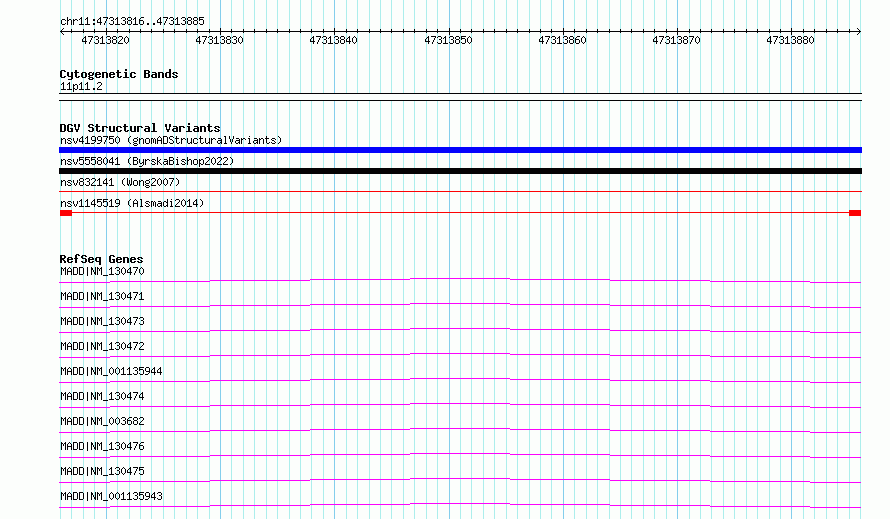Open nsv832141 (Wong2007) label
Viewport: 890px width, 519px height.
pos(120,182)
